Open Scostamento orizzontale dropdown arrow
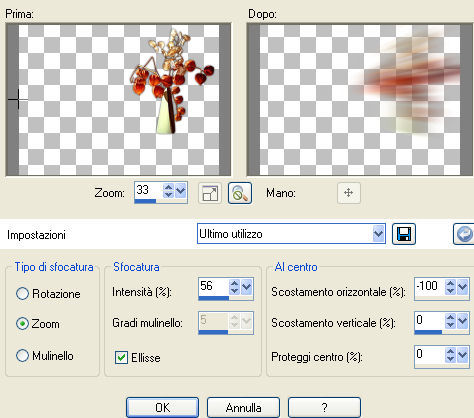Image resolution: width=474 pixels, height=418 pixels. (463, 287)
